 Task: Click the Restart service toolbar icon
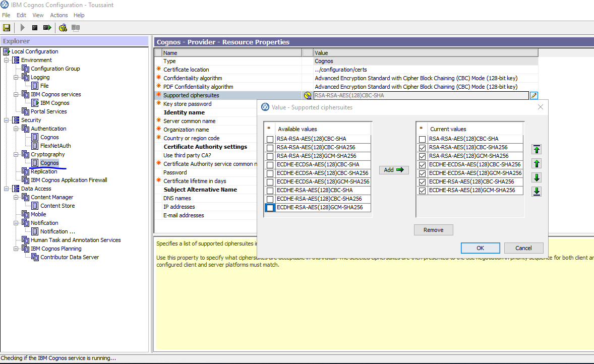pos(47,28)
